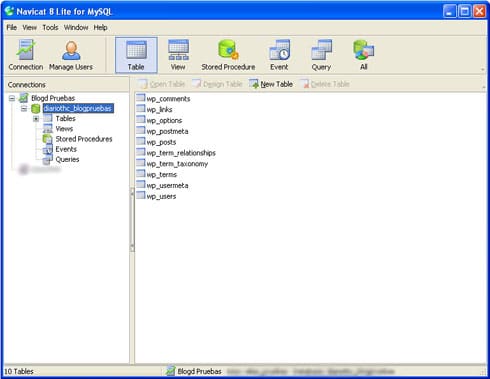Collapse the dianothc_blogpruebas database node

click(24, 108)
